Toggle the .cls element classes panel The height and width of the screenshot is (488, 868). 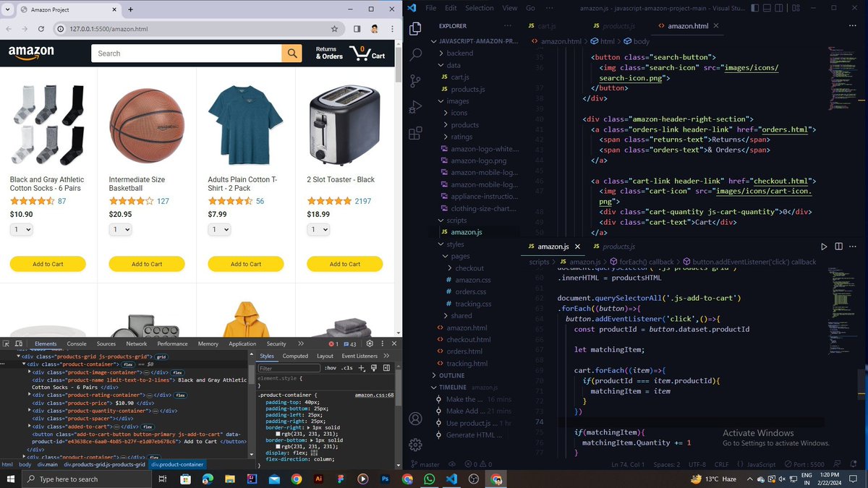click(x=347, y=368)
